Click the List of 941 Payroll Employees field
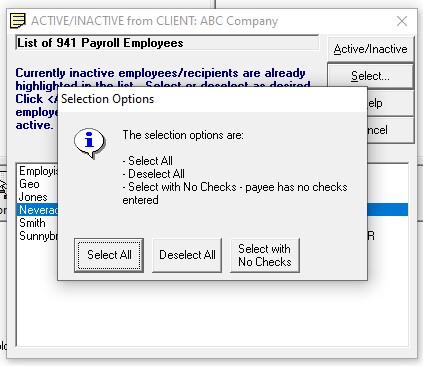Image resolution: width=423 pixels, height=366 pixels. (167, 43)
